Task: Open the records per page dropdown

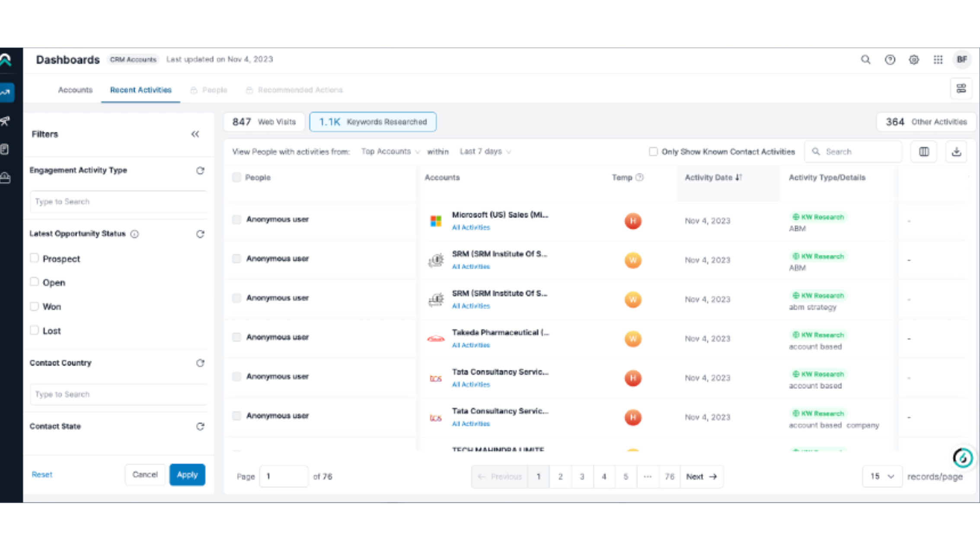Action: point(882,476)
